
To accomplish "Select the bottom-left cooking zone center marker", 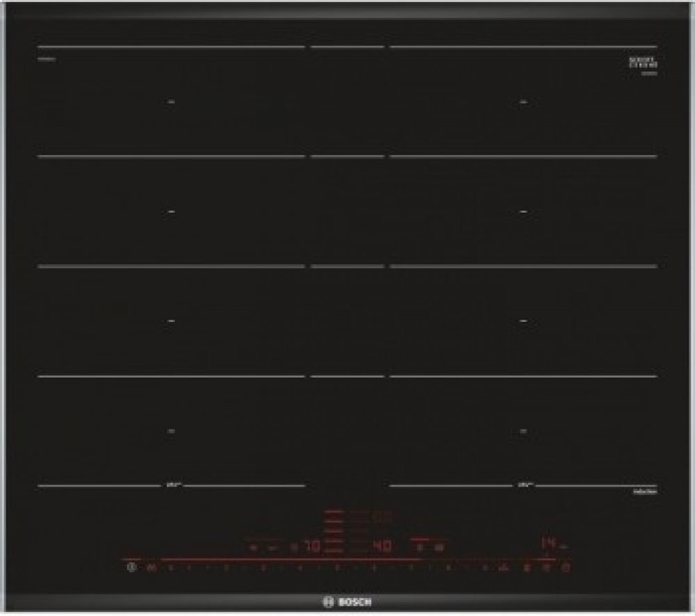I will [171, 430].
